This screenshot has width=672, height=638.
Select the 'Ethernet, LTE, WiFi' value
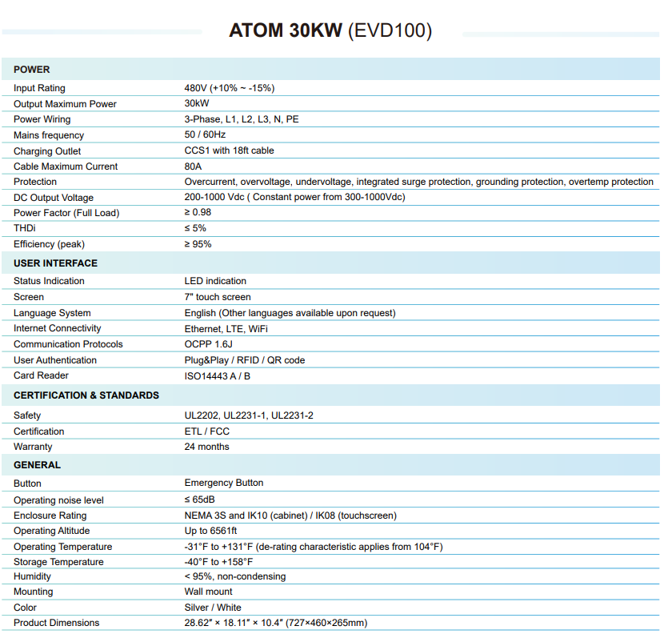click(x=226, y=329)
